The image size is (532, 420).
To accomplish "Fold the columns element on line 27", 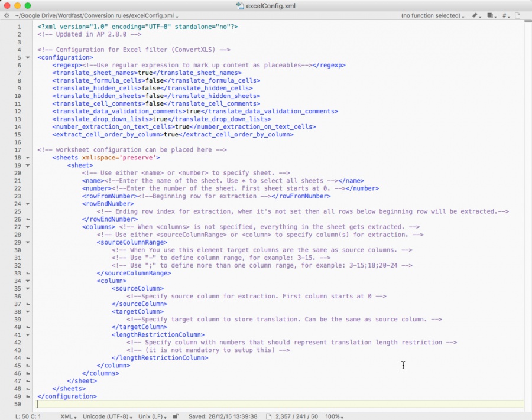I will pyautogui.click(x=28, y=227).
